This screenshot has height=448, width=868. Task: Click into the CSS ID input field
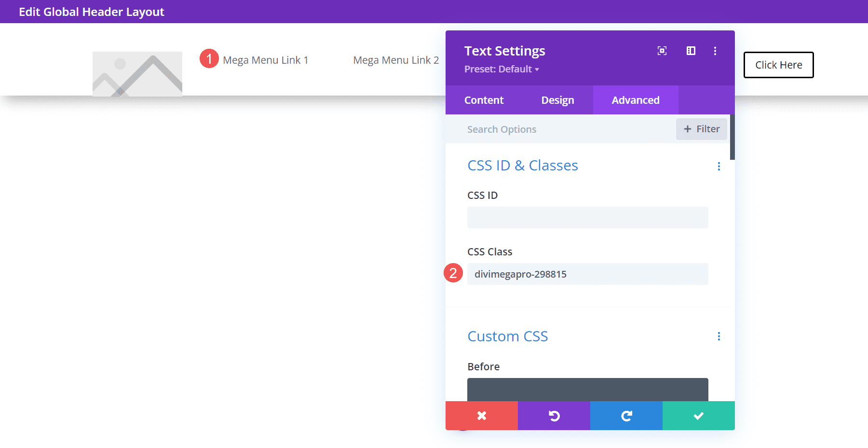(587, 218)
